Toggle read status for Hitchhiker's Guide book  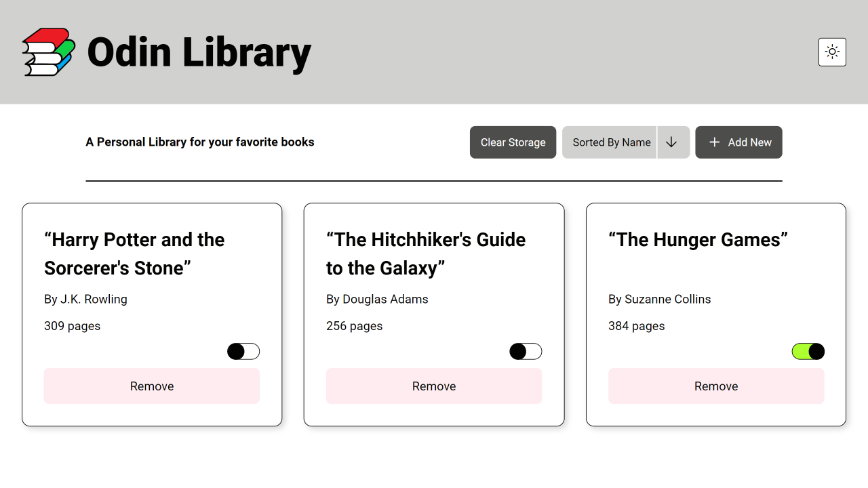click(526, 351)
